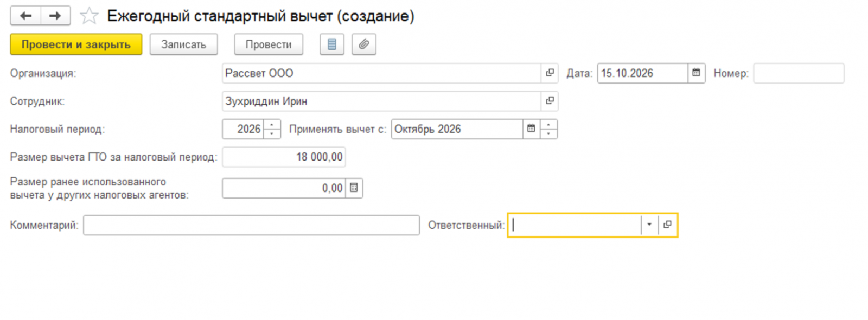The width and height of the screenshot is (868, 320).
Task: Click the Комментарий text field
Action: coord(251,225)
